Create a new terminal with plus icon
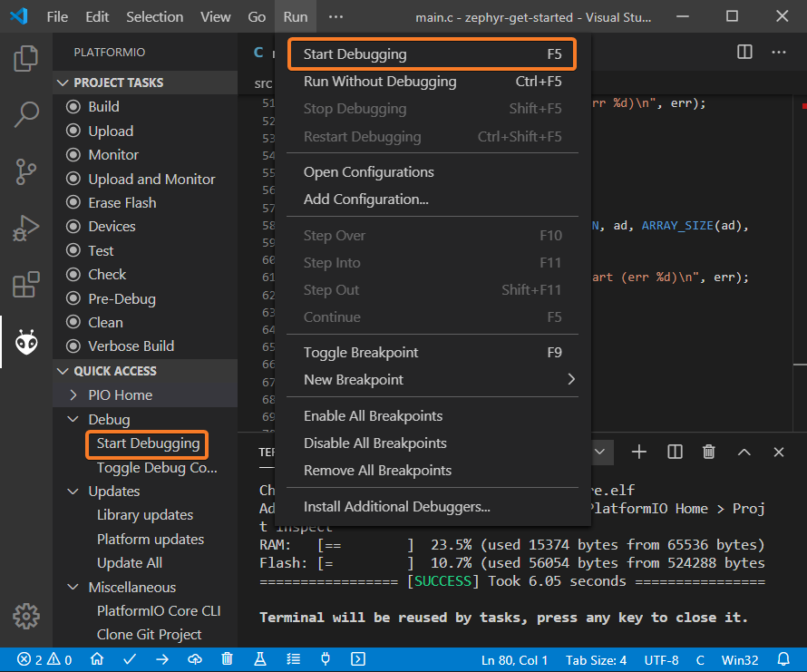 [x=638, y=453]
